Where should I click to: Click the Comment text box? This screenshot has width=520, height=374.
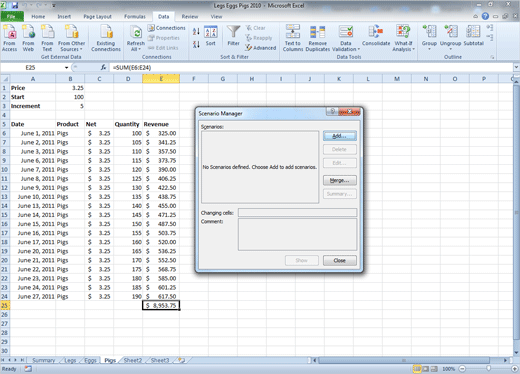(x=297, y=234)
